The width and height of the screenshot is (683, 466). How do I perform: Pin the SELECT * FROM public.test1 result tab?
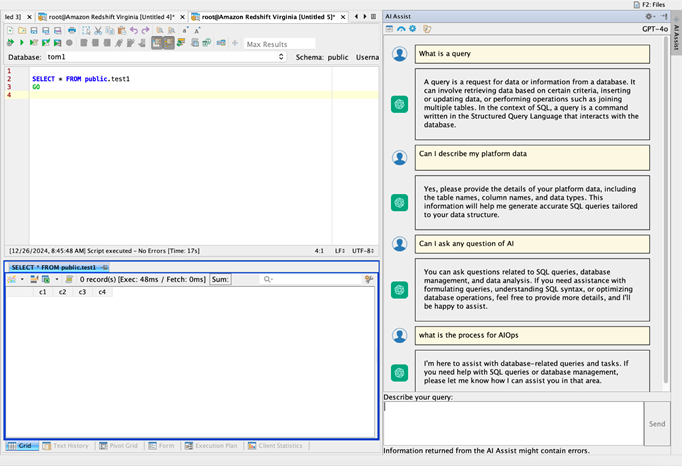tap(104, 268)
